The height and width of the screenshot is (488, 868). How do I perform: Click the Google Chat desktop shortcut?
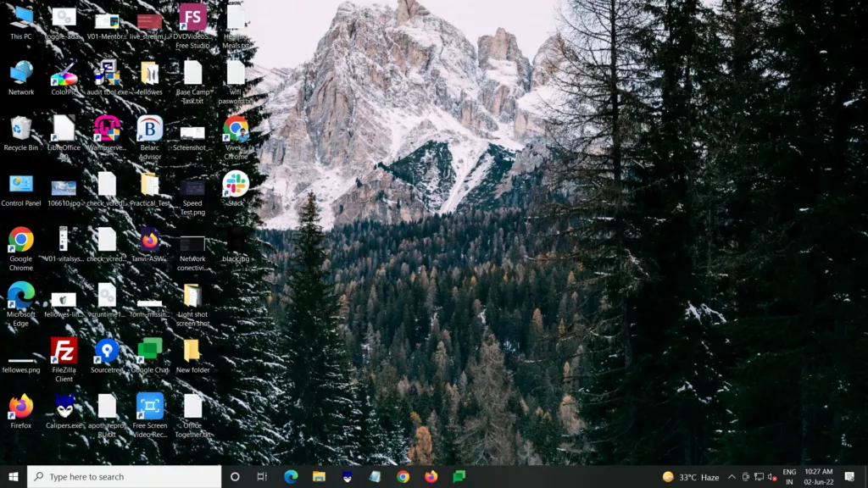[x=150, y=351]
